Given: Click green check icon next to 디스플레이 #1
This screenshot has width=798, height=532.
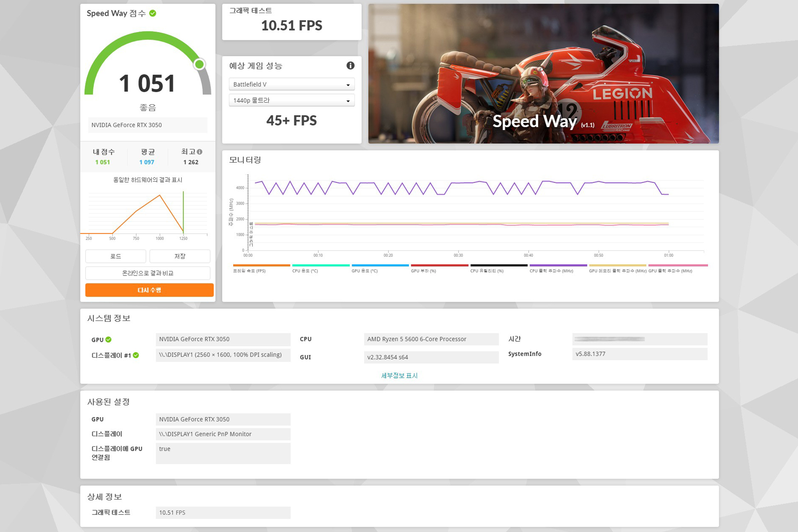Looking at the screenshot, I should (x=136, y=355).
